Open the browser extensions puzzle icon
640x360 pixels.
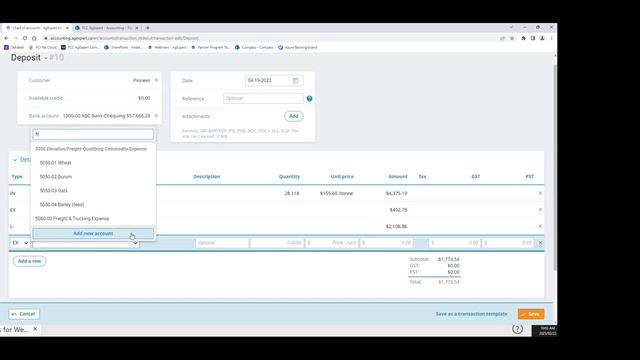pyautogui.click(x=524, y=38)
